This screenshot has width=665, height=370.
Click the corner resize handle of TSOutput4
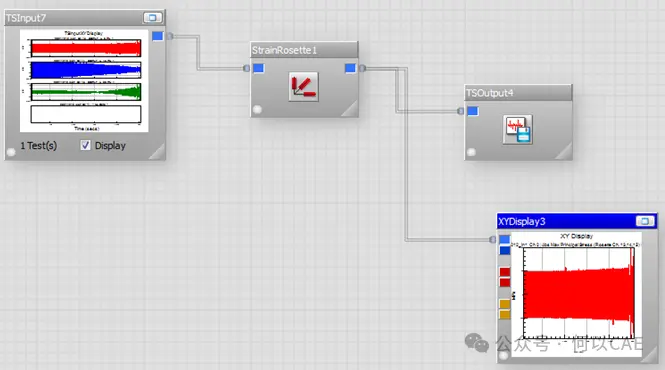[564, 152]
